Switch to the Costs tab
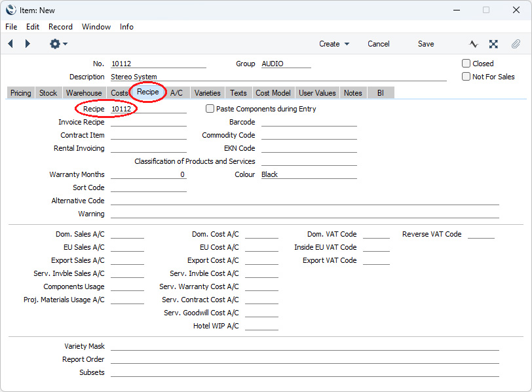The height and width of the screenshot is (392, 532). tap(119, 93)
